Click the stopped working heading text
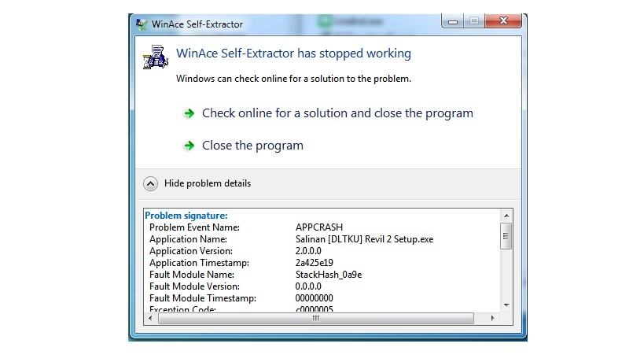This screenshot has height=362, width=644. pos(293,54)
